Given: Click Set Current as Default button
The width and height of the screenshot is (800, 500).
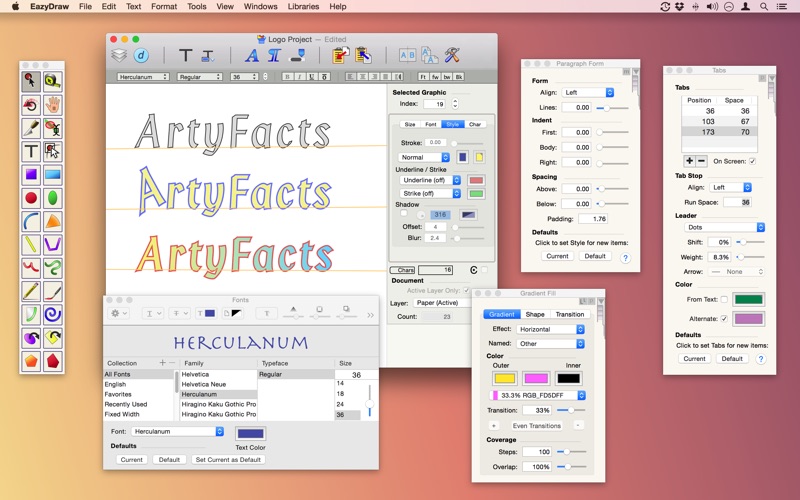Looking at the screenshot, I should [x=228, y=459].
